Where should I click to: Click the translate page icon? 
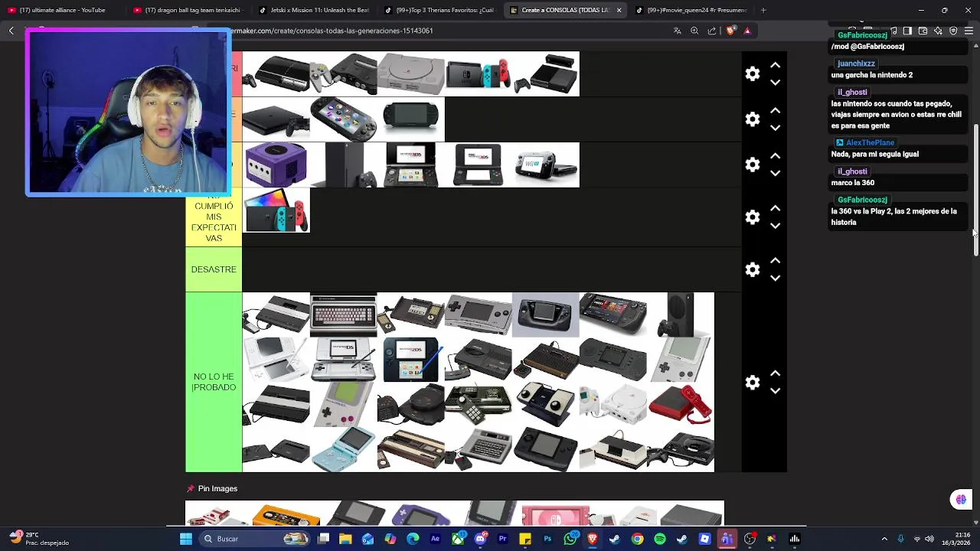coord(677,31)
